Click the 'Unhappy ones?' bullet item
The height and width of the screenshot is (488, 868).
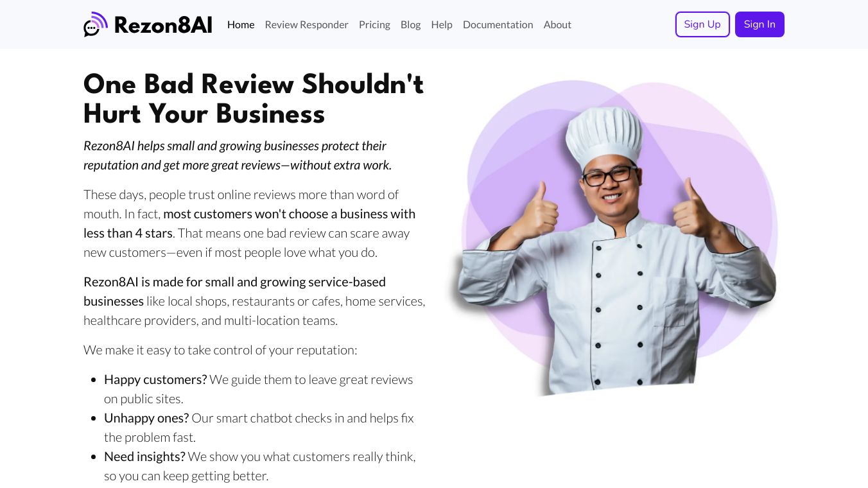click(259, 428)
